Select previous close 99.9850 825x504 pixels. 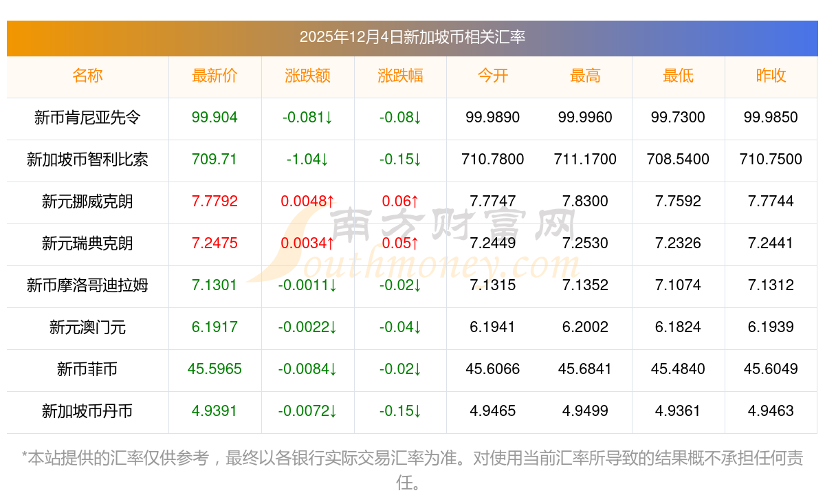[x=771, y=118]
